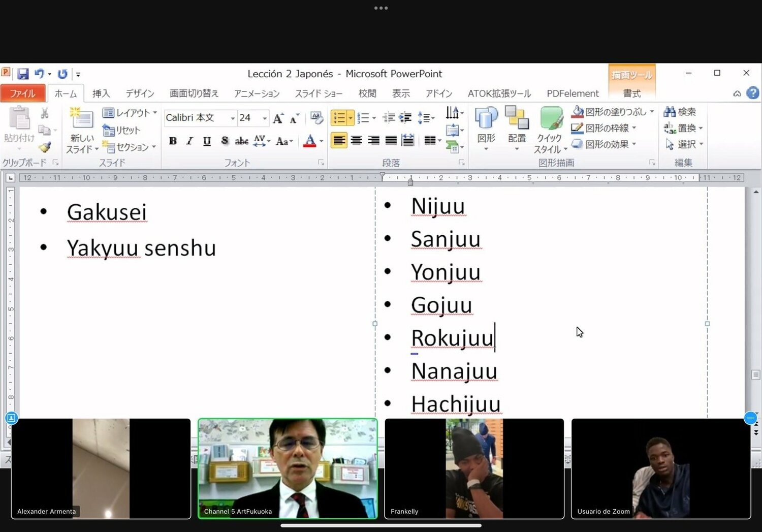The image size is (762, 532).
Task: Click the Frankelly participant video thumbnail
Action: click(474, 468)
